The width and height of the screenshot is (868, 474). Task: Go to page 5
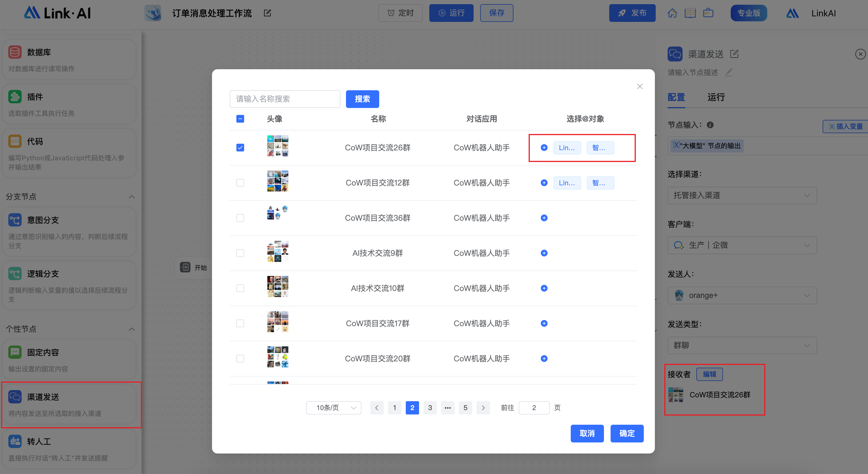coord(465,408)
